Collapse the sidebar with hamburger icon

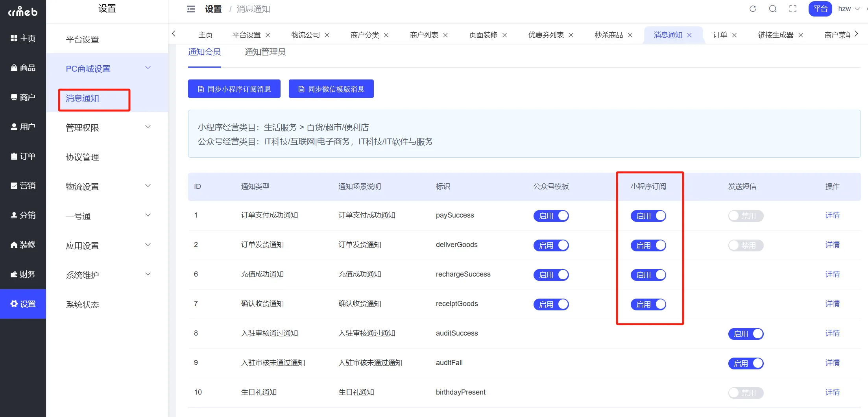pyautogui.click(x=191, y=9)
